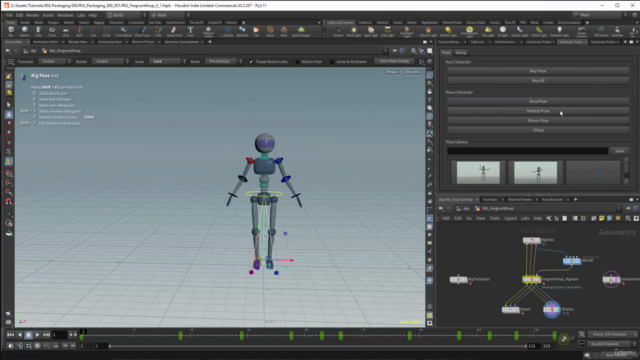This screenshot has width=640, height=360.
Task: Add a Sky Light from shelf
Action: coord(488,32)
